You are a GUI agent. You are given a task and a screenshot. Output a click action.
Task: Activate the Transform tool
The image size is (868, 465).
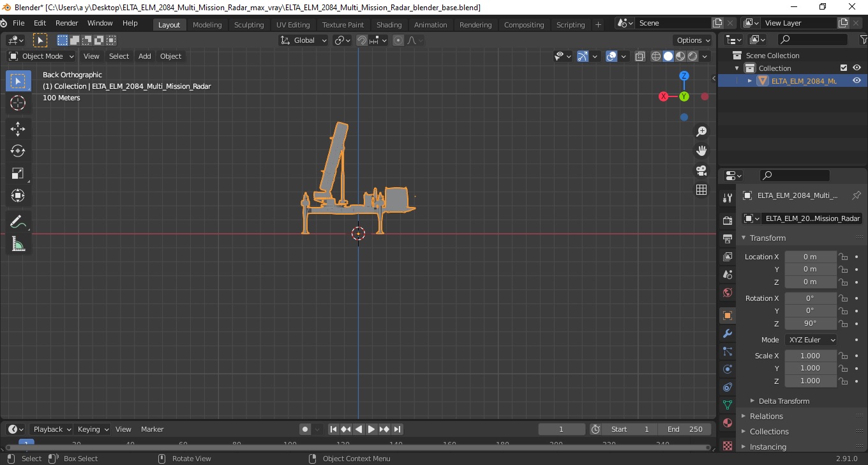coord(18,195)
